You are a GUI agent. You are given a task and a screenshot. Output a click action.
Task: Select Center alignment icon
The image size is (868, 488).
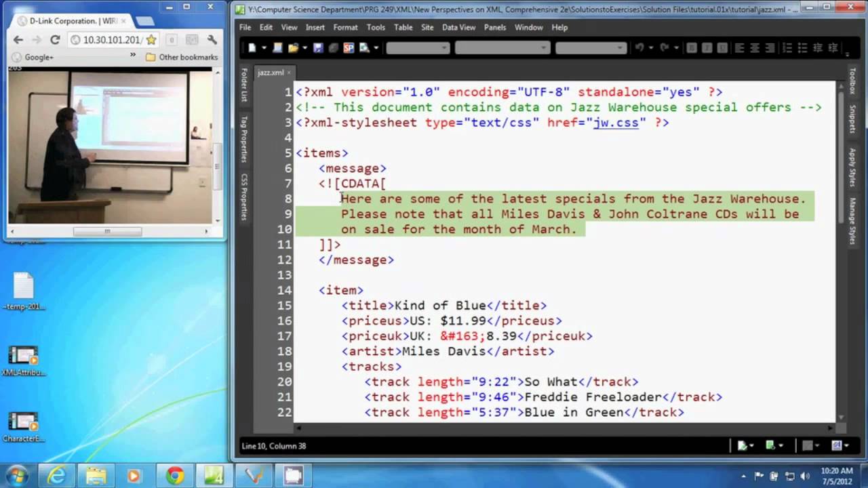pos(755,47)
